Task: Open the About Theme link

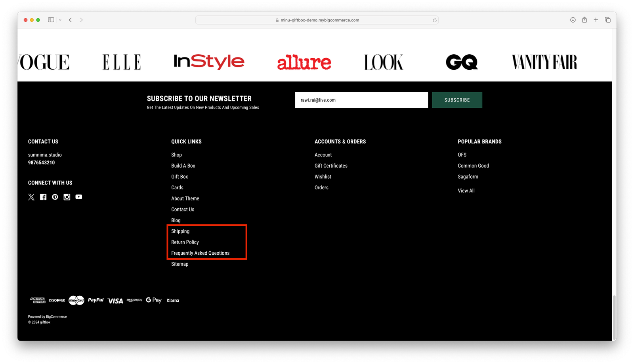Action: pyautogui.click(x=185, y=198)
